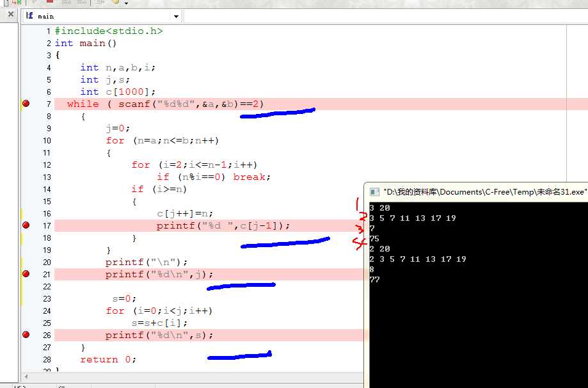Toggle the breakpoint on line 26
The height and width of the screenshot is (388, 588).
[26, 334]
